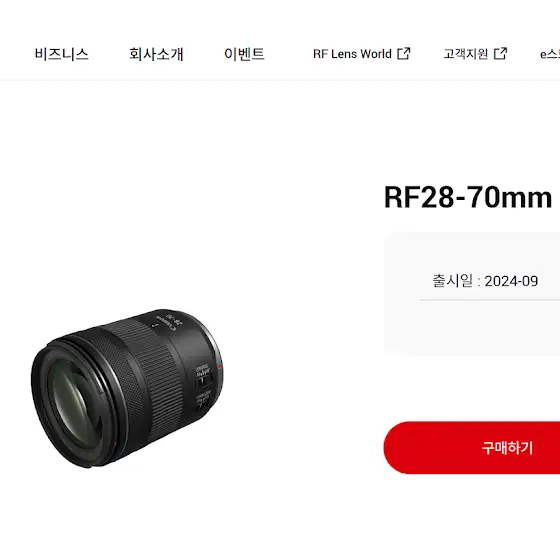This screenshot has width=560, height=560.
Task: Click the lens front glass element
Action: [x=73, y=404]
